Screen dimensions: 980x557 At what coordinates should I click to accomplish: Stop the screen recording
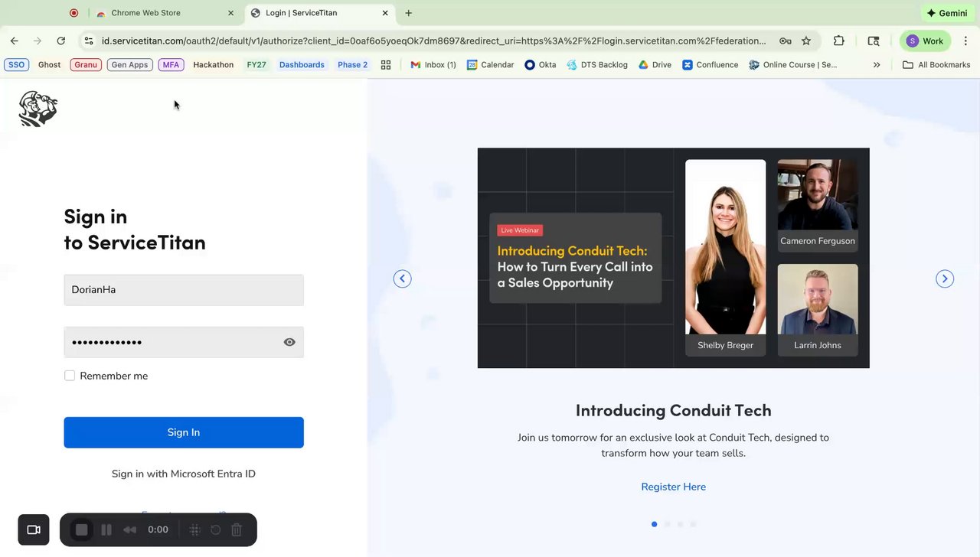82,529
